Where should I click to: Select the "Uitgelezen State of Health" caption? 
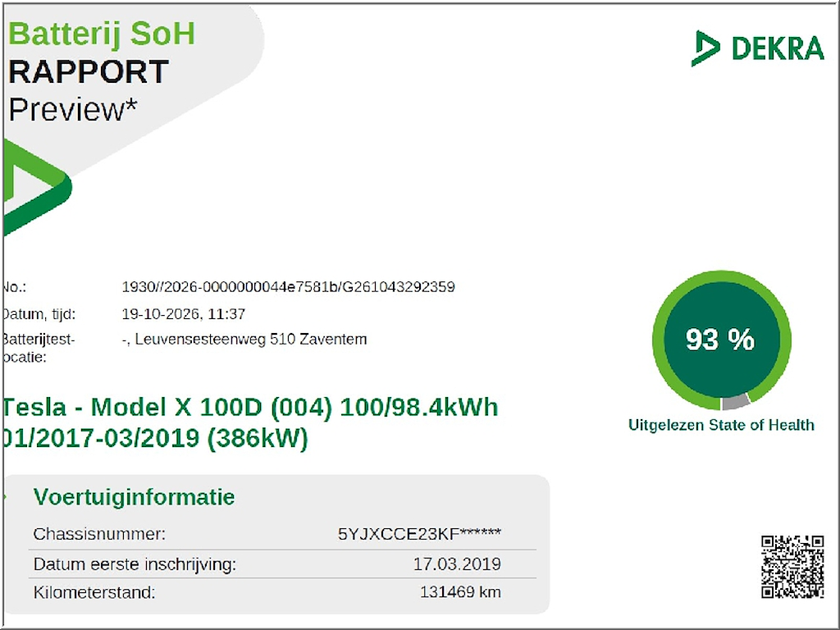pos(721,426)
